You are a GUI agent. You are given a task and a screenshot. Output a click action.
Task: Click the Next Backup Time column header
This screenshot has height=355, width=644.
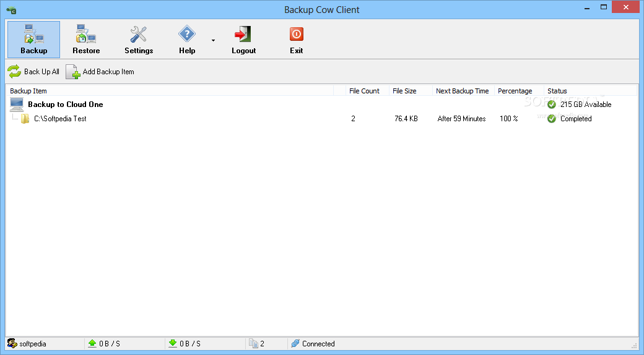[x=463, y=91]
